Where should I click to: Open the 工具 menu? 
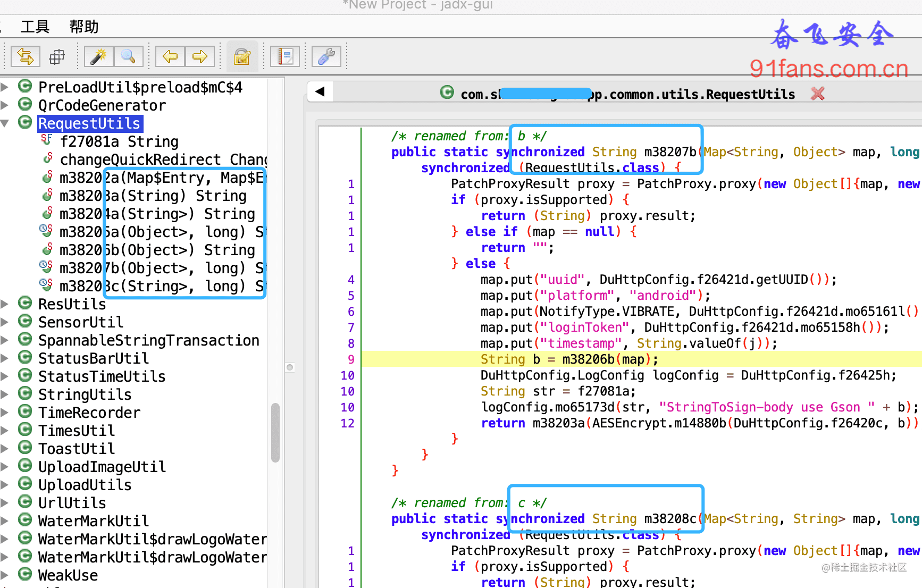click(x=35, y=26)
